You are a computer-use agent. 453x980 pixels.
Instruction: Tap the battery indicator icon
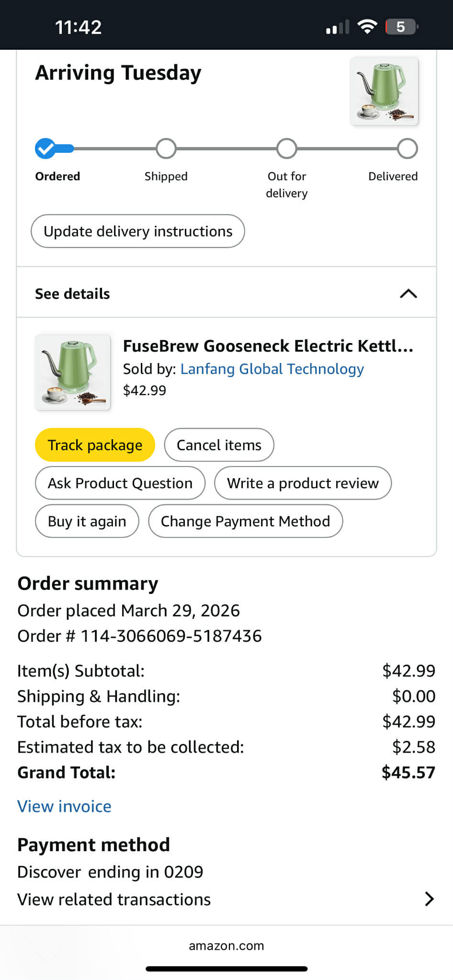coord(402,26)
